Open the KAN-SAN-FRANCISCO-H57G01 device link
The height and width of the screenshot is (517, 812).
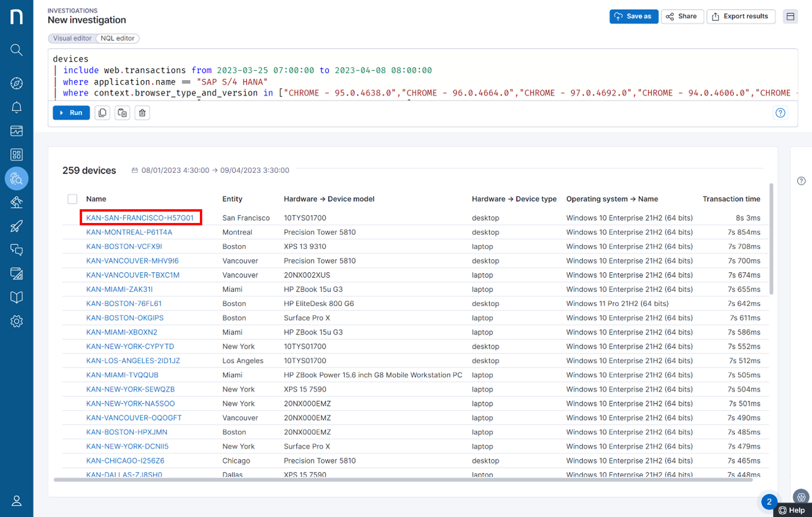(140, 218)
